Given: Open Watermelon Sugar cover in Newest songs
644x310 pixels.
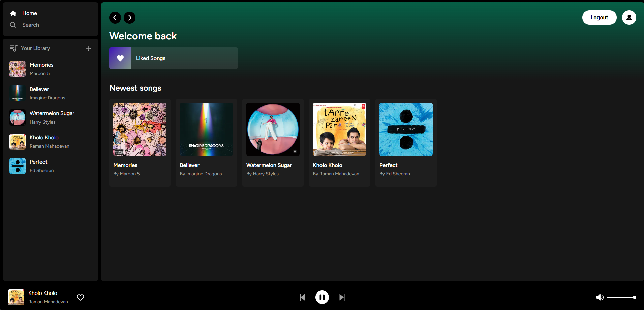Looking at the screenshot, I should (x=273, y=129).
